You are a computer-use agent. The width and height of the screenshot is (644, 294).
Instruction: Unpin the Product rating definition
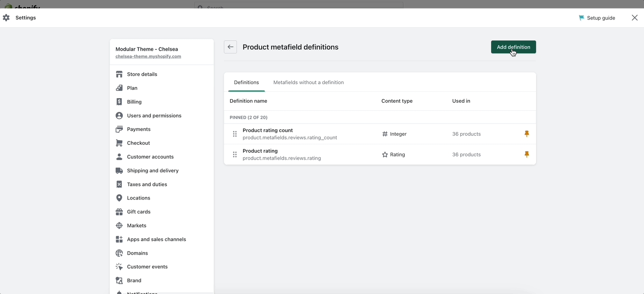point(527,155)
